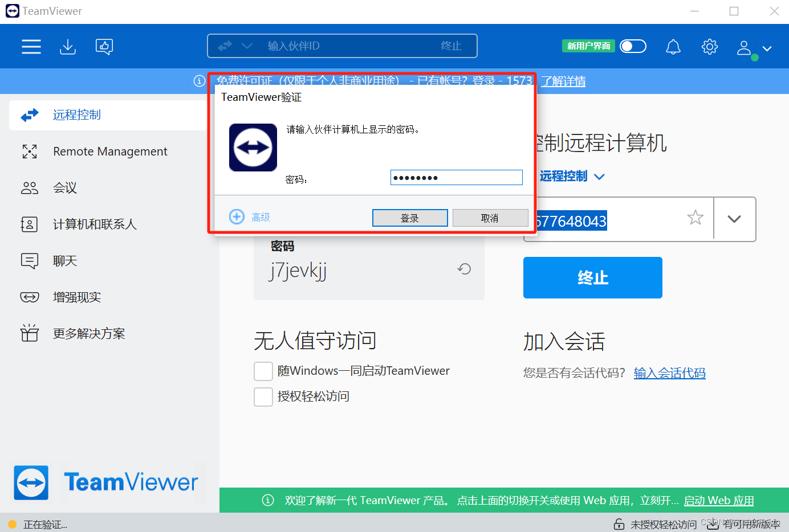The height and width of the screenshot is (532, 789).
Task: Expand 高级 options with the plus icon
Action: [x=237, y=216]
